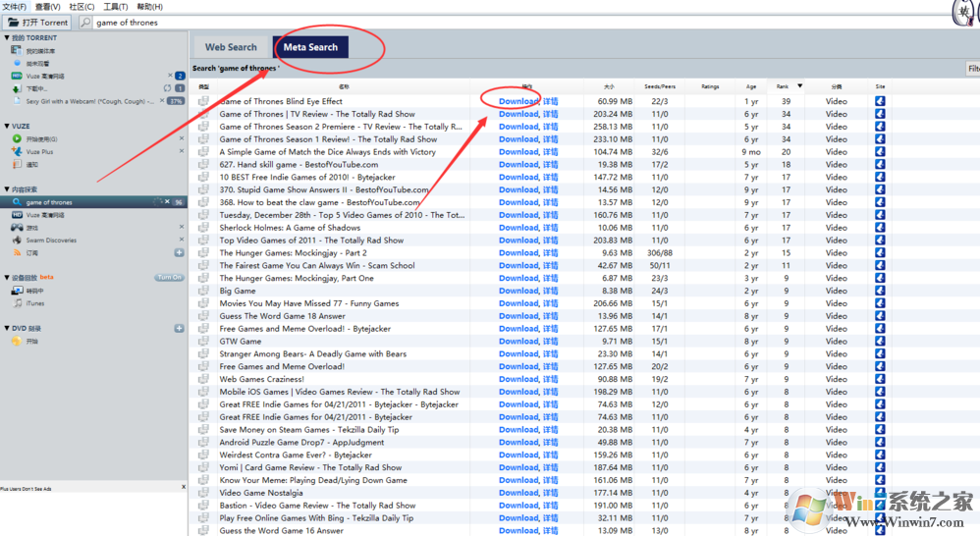
Task: Collapse the 内容探索 sidebar section
Action: coord(6,189)
